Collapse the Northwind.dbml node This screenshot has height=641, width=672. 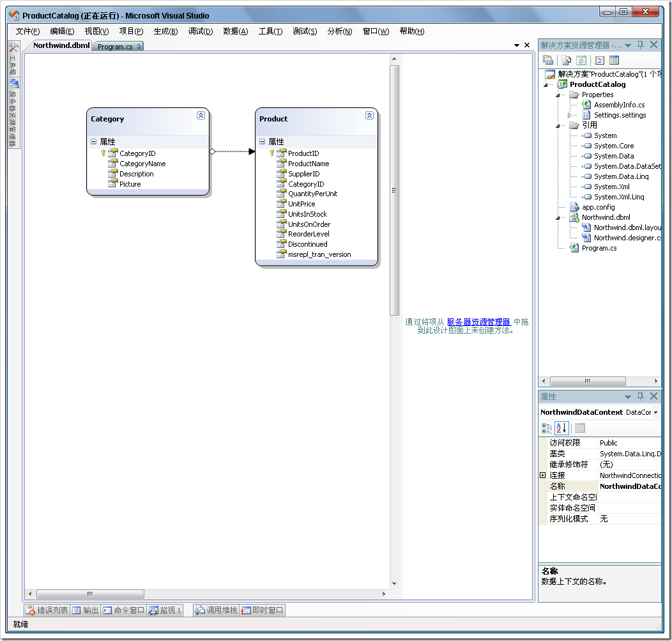point(558,218)
